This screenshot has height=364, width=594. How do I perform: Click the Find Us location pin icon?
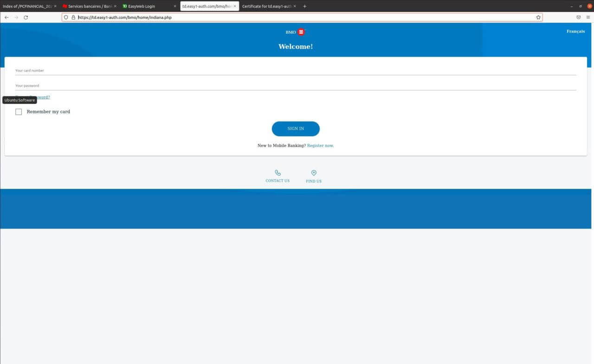(314, 173)
